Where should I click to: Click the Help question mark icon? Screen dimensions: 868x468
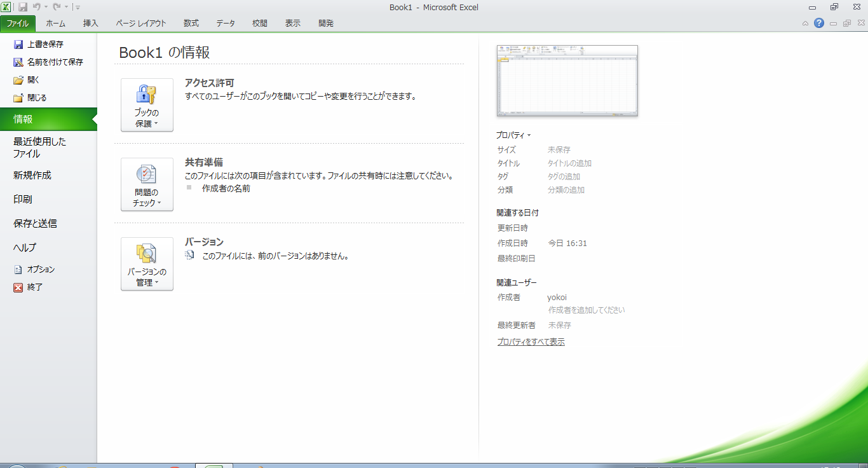(819, 23)
